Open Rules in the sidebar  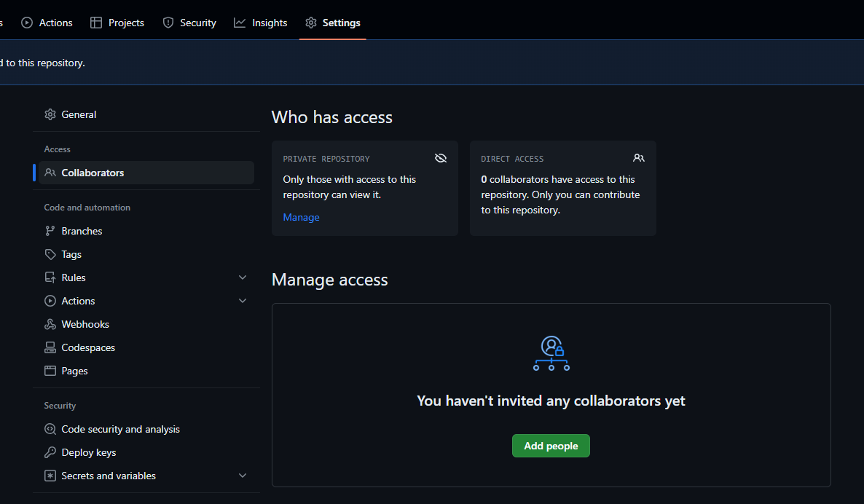pos(146,277)
